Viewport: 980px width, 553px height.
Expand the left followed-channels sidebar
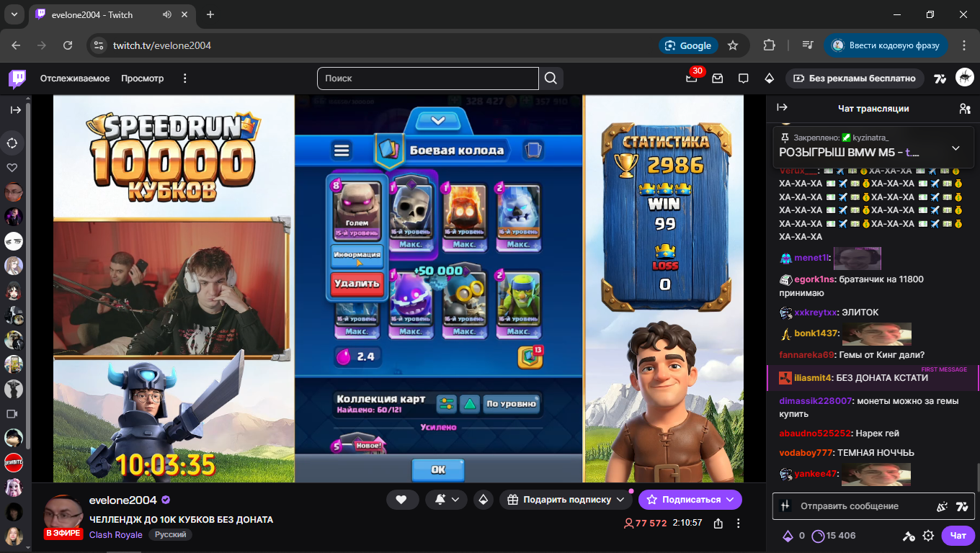coord(15,110)
